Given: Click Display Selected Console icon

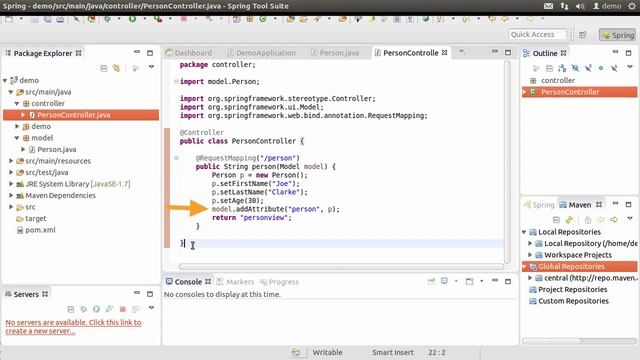Looking at the screenshot, I should (444, 281).
